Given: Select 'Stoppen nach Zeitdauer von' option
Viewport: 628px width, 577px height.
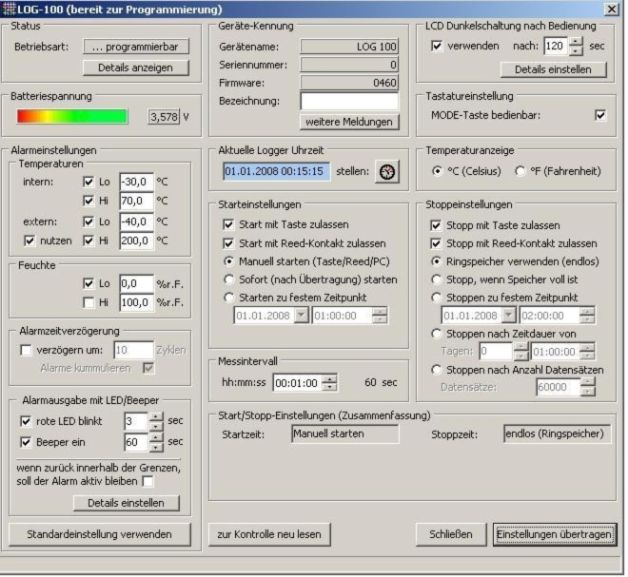Looking at the screenshot, I should click(436, 334).
